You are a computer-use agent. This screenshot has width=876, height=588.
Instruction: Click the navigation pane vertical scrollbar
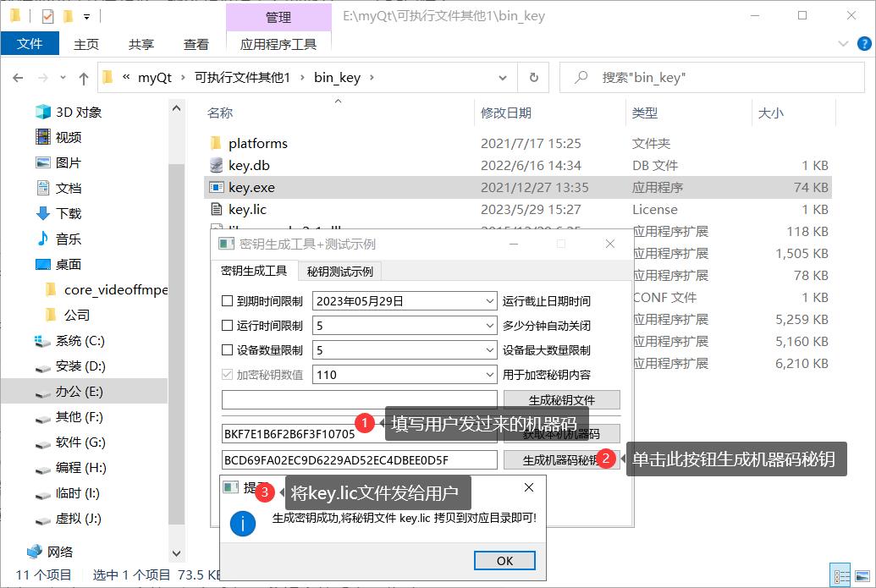[176, 338]
